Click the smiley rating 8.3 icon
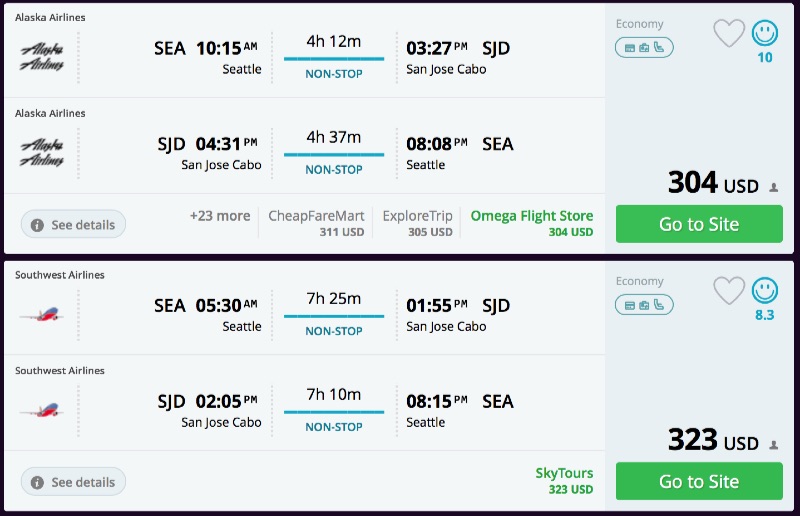This screenshot has height=516, width=800. click(765, 290)
